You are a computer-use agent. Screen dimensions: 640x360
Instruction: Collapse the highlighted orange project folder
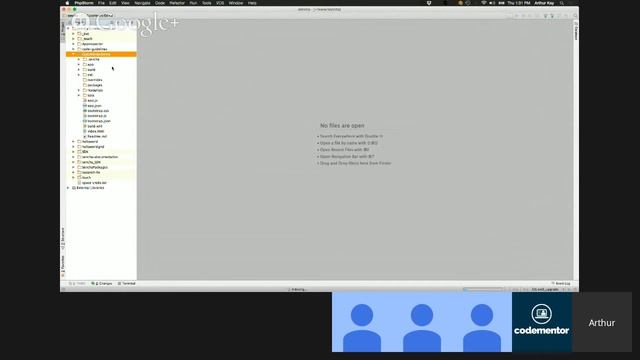(73, 54)
